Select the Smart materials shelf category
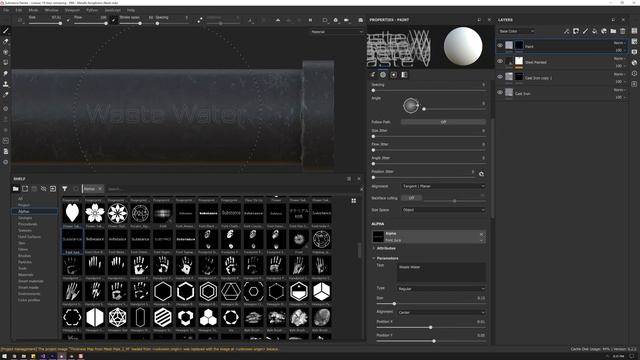 31,281
